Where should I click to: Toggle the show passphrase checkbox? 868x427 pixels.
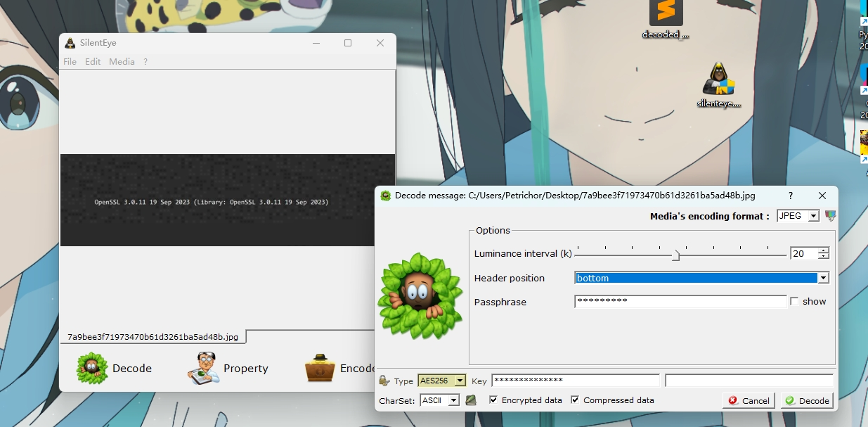pyautogui.click(x=794, y=301)
